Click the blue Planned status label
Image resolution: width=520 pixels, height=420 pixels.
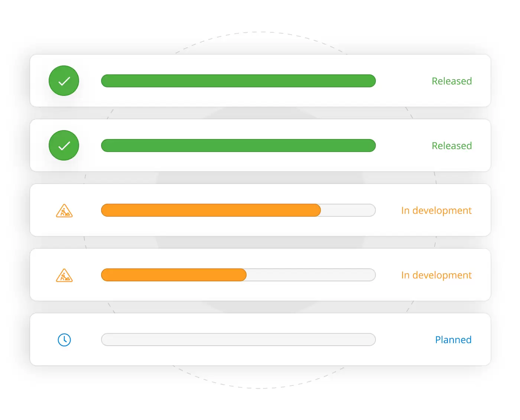coord(453,340)
